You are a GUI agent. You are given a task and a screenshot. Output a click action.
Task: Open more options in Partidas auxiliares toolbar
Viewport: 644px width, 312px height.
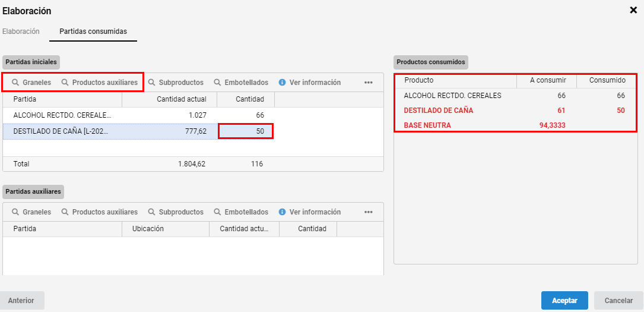(369, 212)
